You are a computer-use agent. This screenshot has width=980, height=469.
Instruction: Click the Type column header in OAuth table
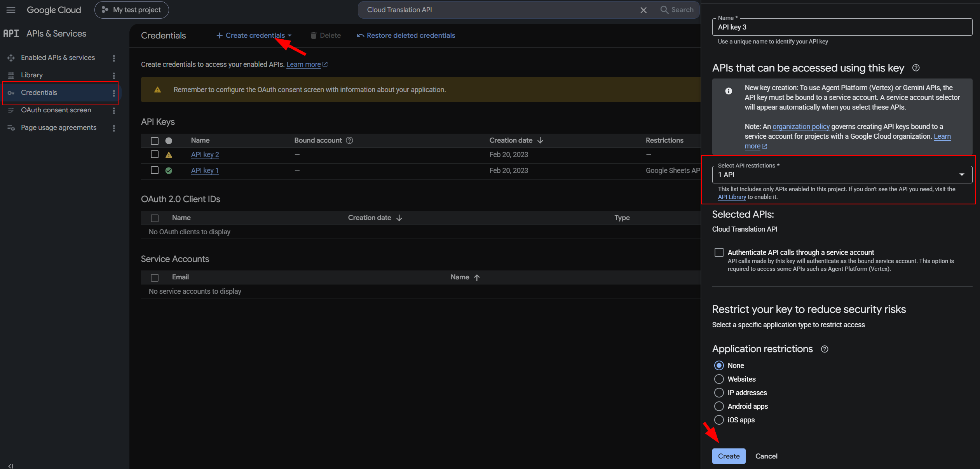(x=622, y=218)
